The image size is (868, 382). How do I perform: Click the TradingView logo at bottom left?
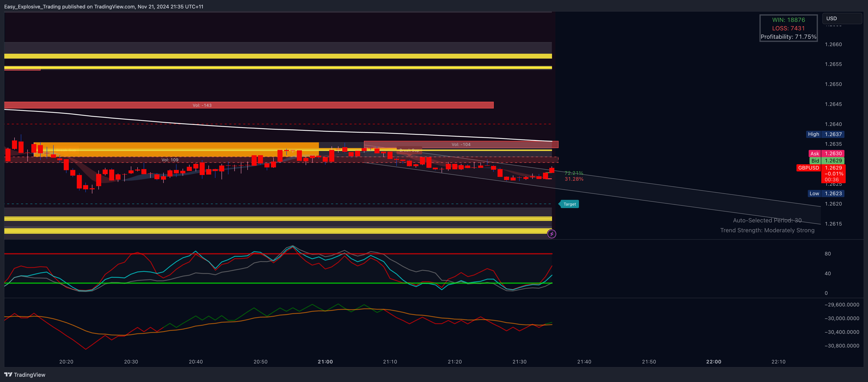(x=25, y=375)
